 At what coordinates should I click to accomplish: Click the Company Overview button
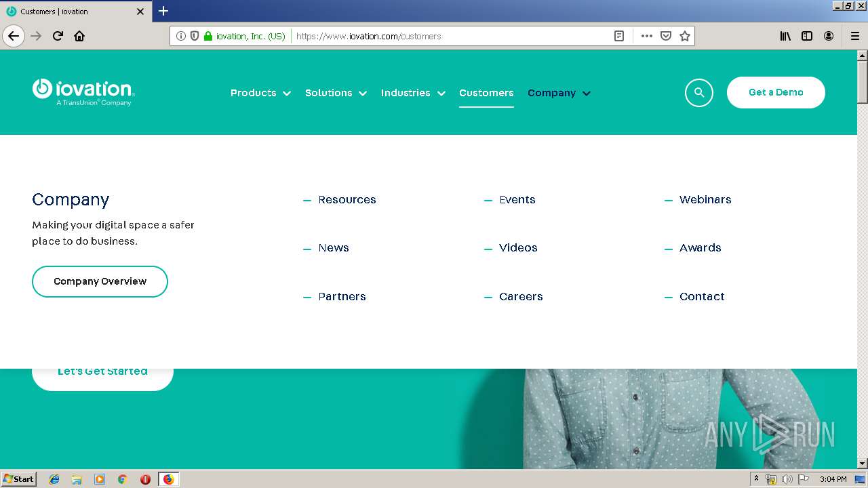tap(100, 281)
